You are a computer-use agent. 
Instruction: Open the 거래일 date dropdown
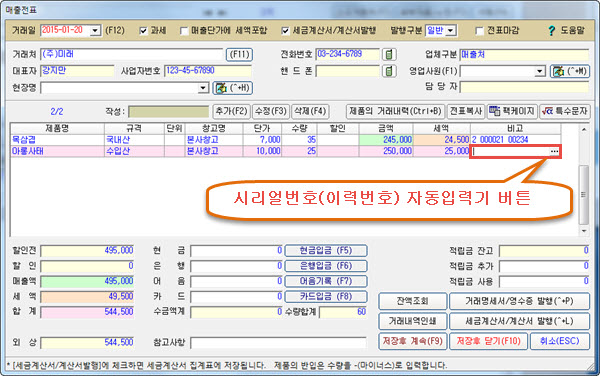95,31
